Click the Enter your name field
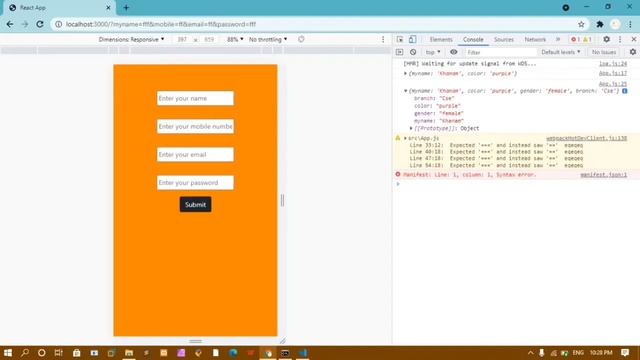Viewport: 640px width, 360px height. click(x=195, y=98)
